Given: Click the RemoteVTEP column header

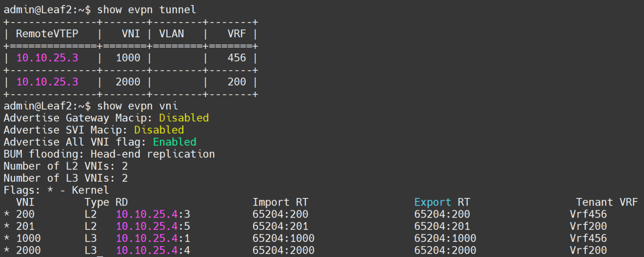Looking at the screenshot, I should tap(47, 33).
